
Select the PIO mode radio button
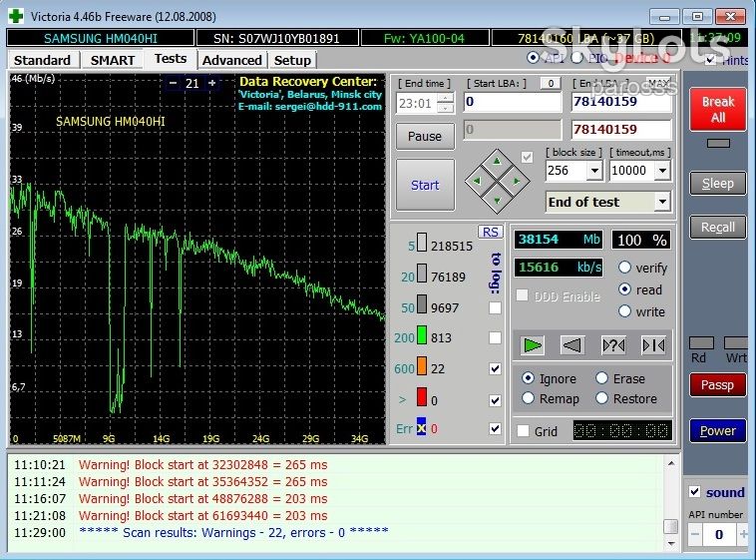point(577,58)
